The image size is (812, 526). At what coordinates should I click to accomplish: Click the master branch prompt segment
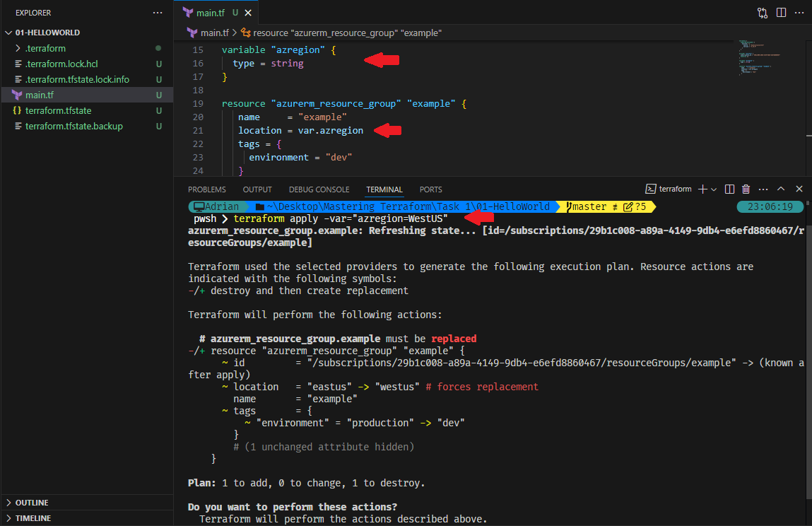606,206
